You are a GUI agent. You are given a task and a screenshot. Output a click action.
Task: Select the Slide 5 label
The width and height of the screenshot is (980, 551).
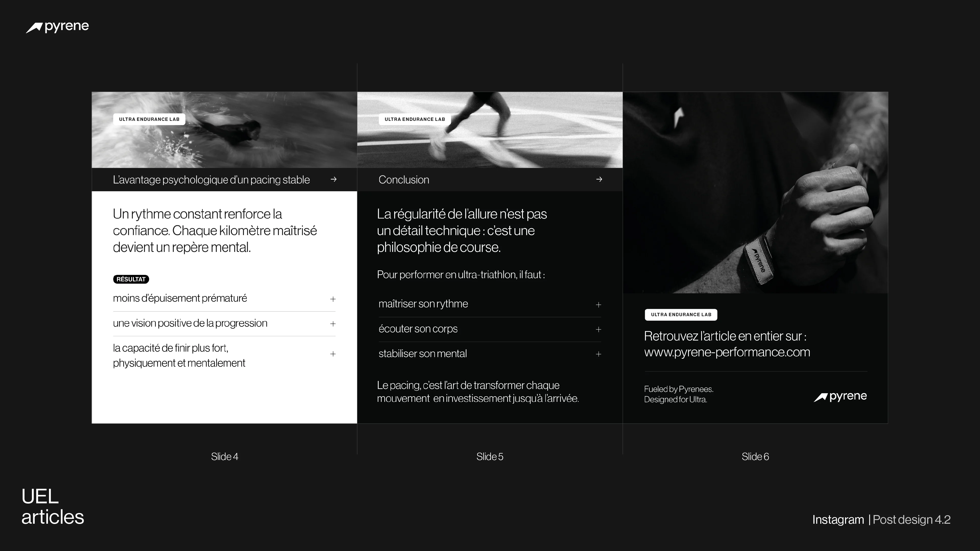[490, 456]
